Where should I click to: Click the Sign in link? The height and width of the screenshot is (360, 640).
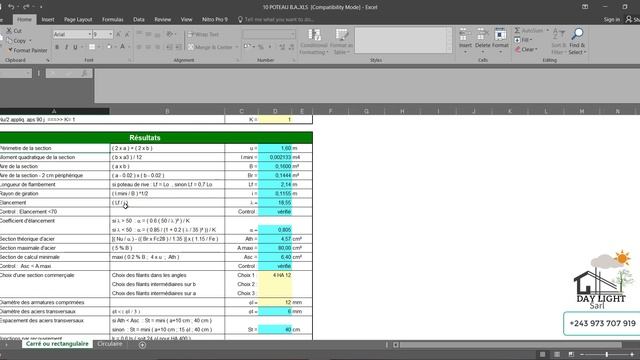[x=611, y=19]
